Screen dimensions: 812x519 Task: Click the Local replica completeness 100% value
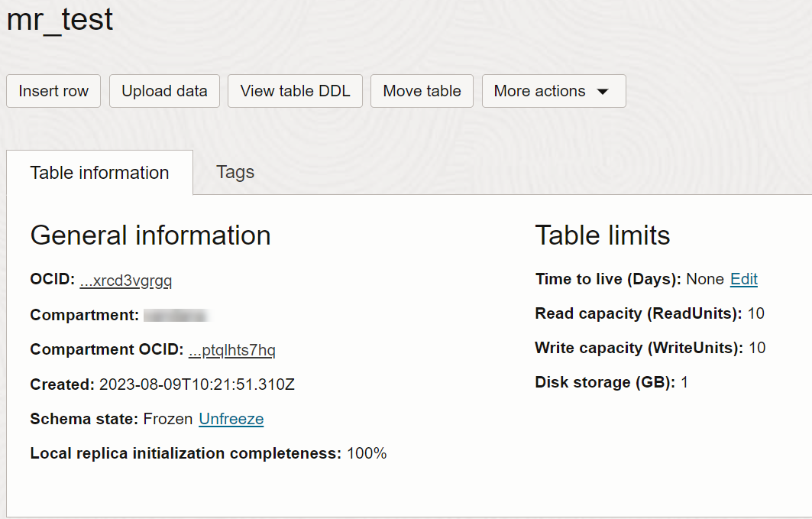pyautogui.click(x=367, y=453)
